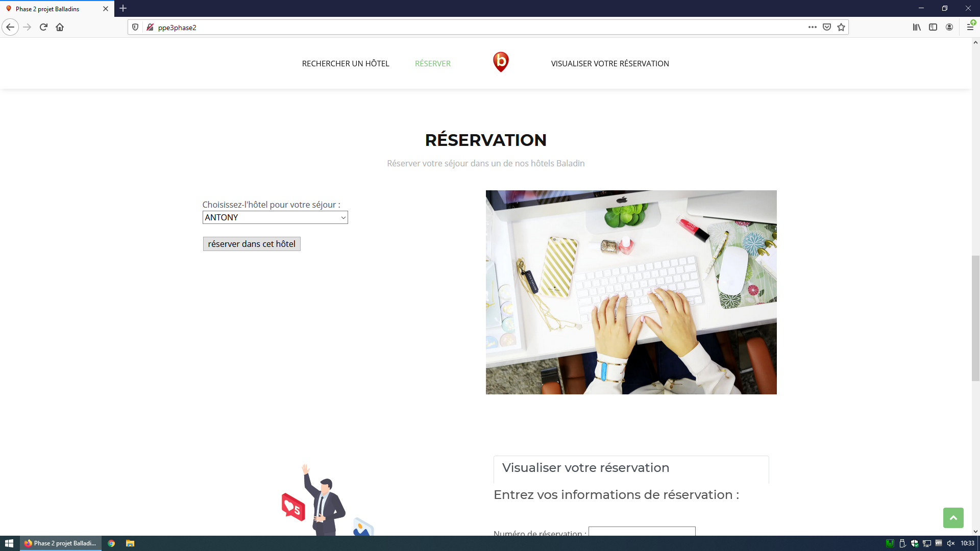Screen dimensions: 980x551
Task: Click the Numéro de réservation input field
Action: tap(642, 531)
